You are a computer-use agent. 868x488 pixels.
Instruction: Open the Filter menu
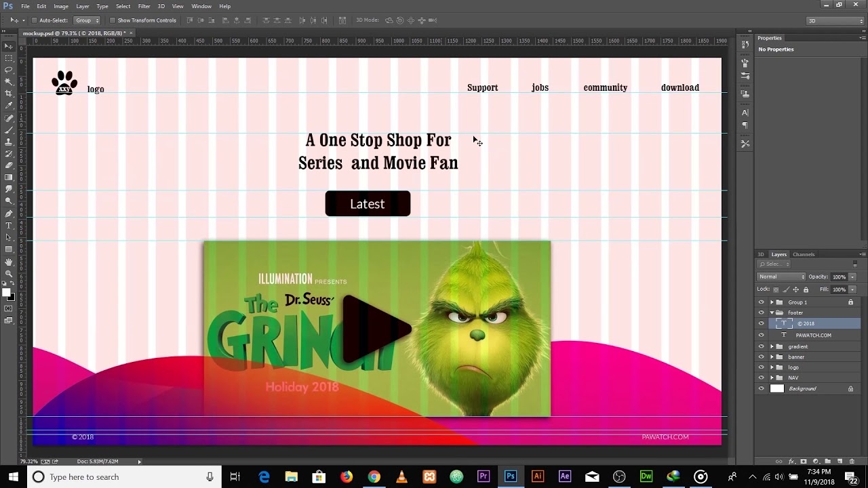coord(144,6)
